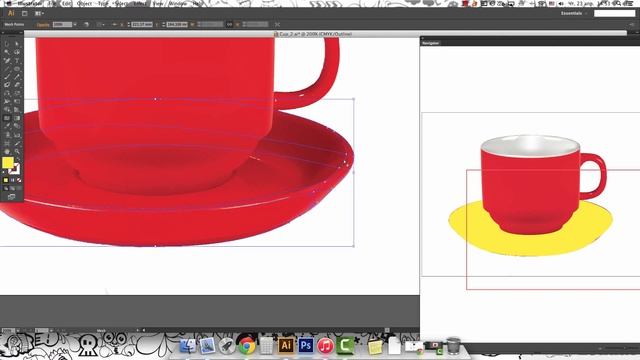Image resolution: width=640 pixels, height=360 pixels.
Task: Click the zoom level field in status bar
Action: coord(8,330)
